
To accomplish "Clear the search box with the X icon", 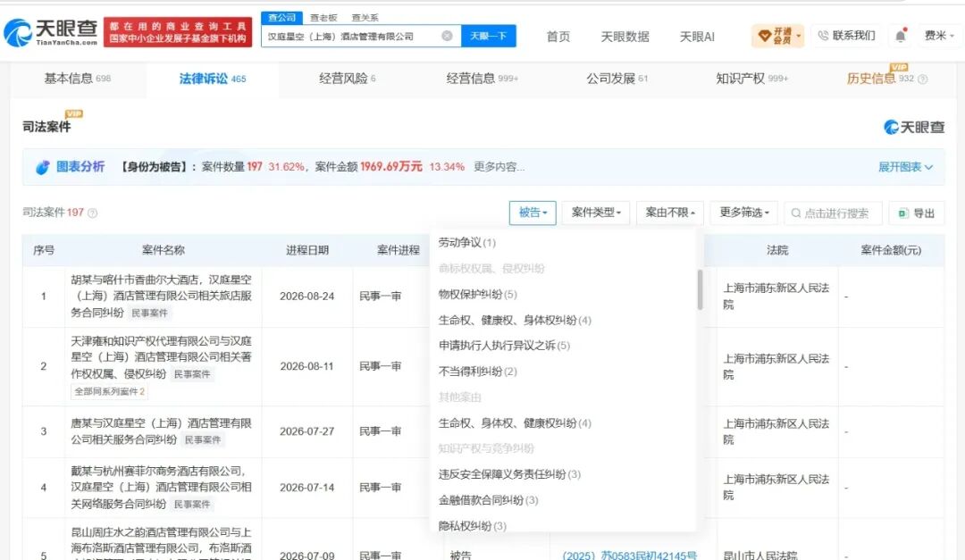I will pyautogui.click(x=448, y=37).
